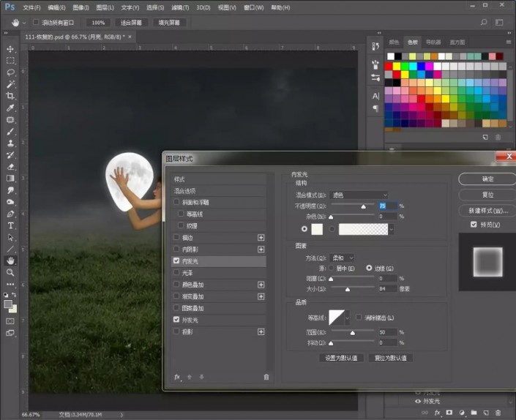
Task: Click the Reset button in Layer Style
Action: (x=487, y=195)
